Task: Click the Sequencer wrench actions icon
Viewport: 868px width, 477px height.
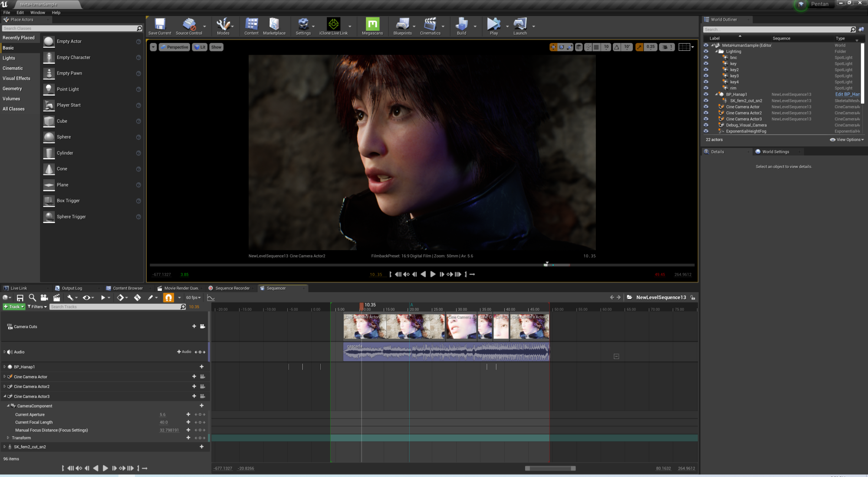Action: coord(70,298)
